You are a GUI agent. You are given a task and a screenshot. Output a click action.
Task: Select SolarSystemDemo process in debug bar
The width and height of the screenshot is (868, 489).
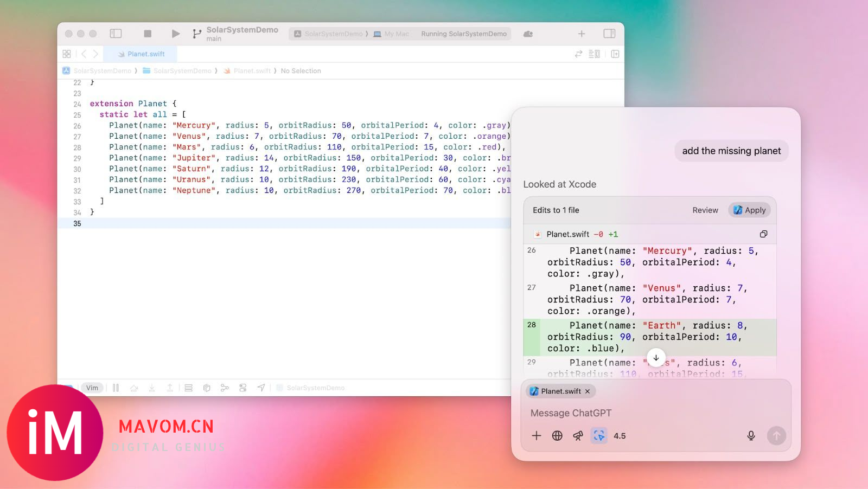coord(310,388)
